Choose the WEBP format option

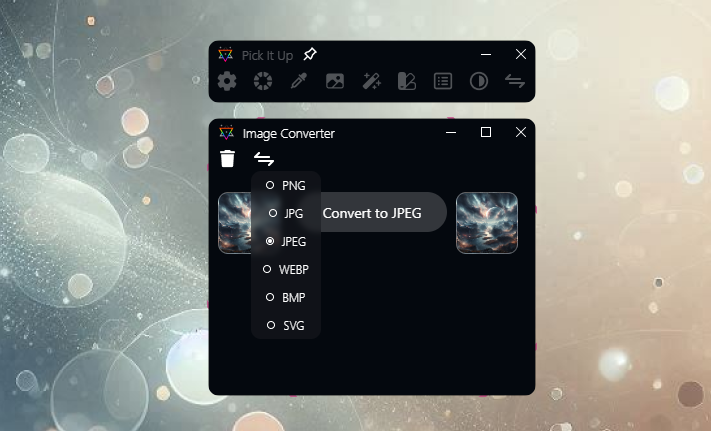[286, 270]
